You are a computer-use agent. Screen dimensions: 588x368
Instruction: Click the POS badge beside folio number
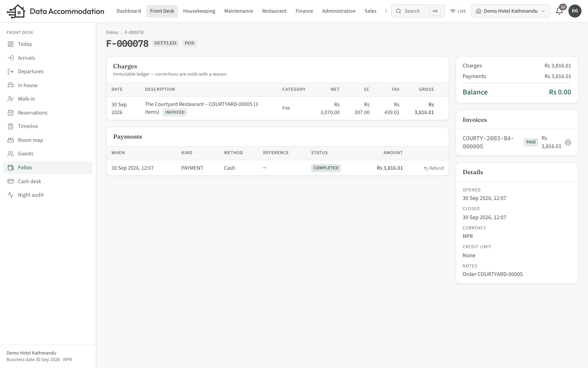click(x=189, y=43)
